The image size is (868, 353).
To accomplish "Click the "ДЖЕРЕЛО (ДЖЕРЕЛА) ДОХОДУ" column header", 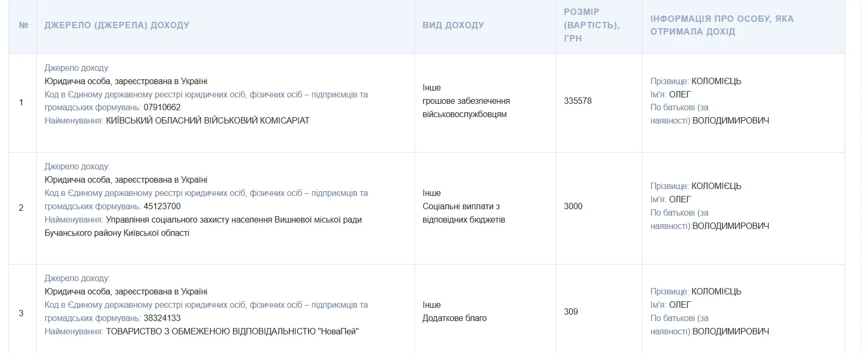I will (x=117, y=25).
